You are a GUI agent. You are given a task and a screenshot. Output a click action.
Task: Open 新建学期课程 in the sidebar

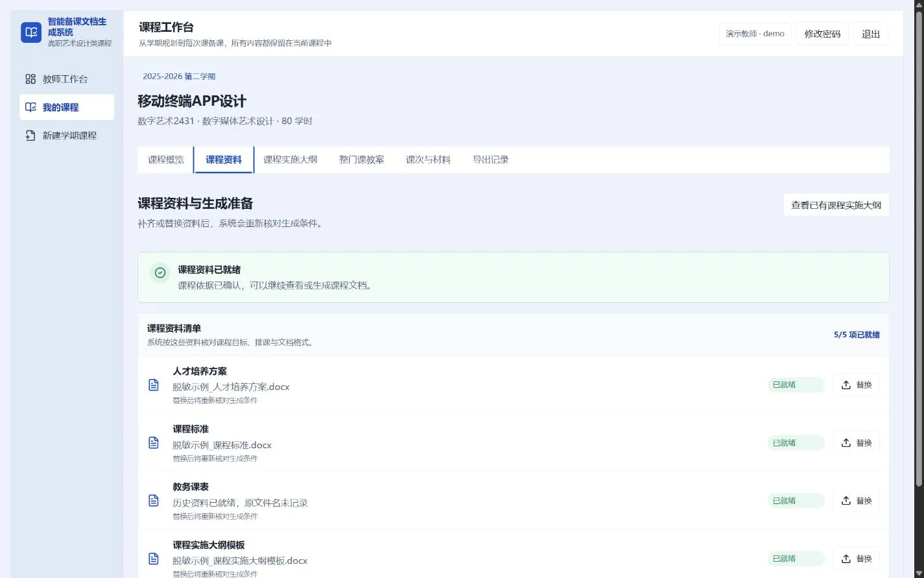[67, 136]
